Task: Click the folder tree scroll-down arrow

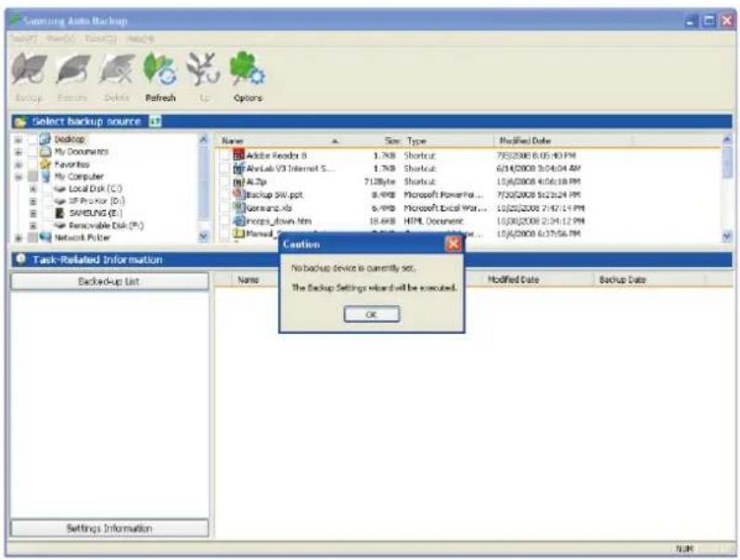Action: coord(203,235)
